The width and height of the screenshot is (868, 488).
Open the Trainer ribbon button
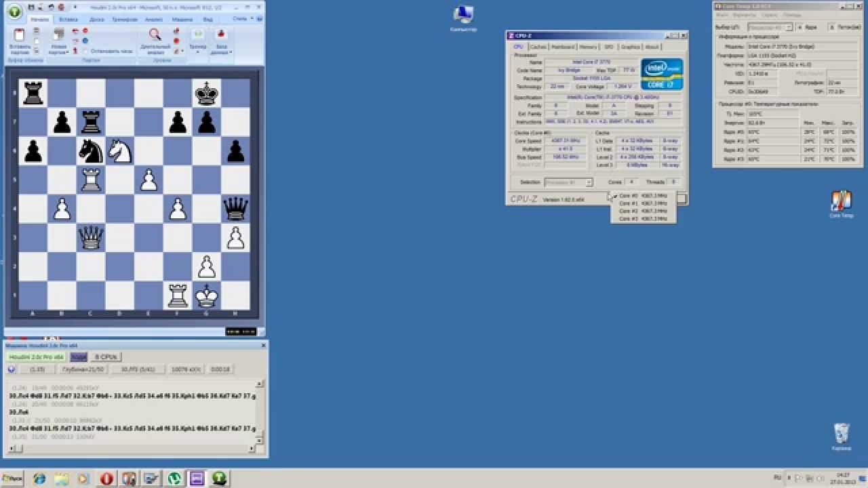198,41
